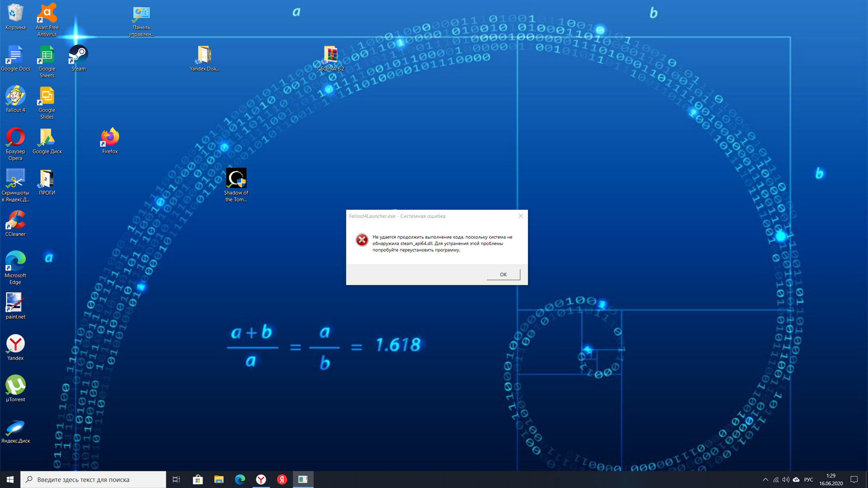Open Microsoft Store from the taskbar

[198, 479]
